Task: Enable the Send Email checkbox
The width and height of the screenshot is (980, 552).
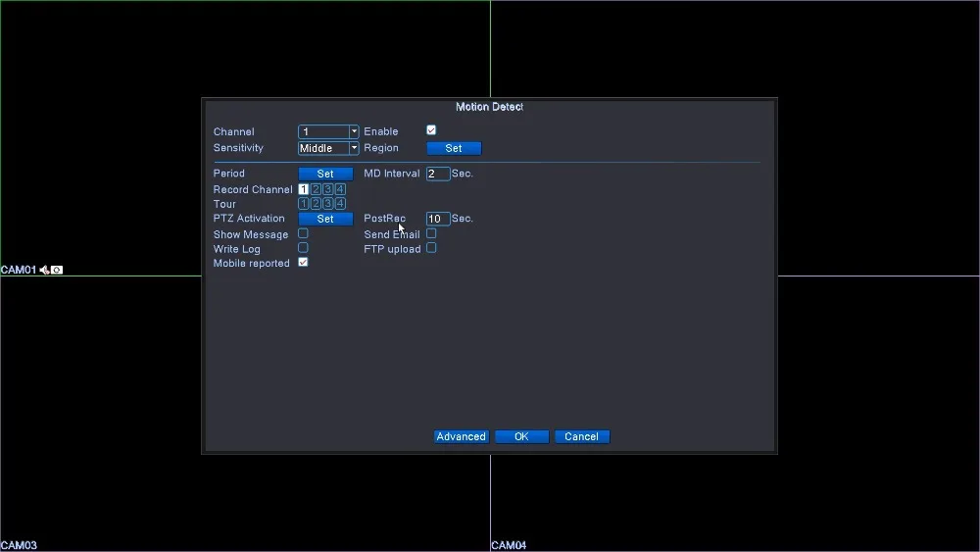Action: click(x=431, y=233)
